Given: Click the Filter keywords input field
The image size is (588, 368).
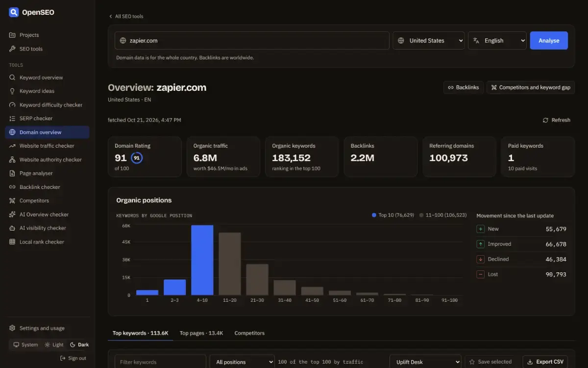Looking at the screenshot, I should pyautogui.click(x=160, y=362).
